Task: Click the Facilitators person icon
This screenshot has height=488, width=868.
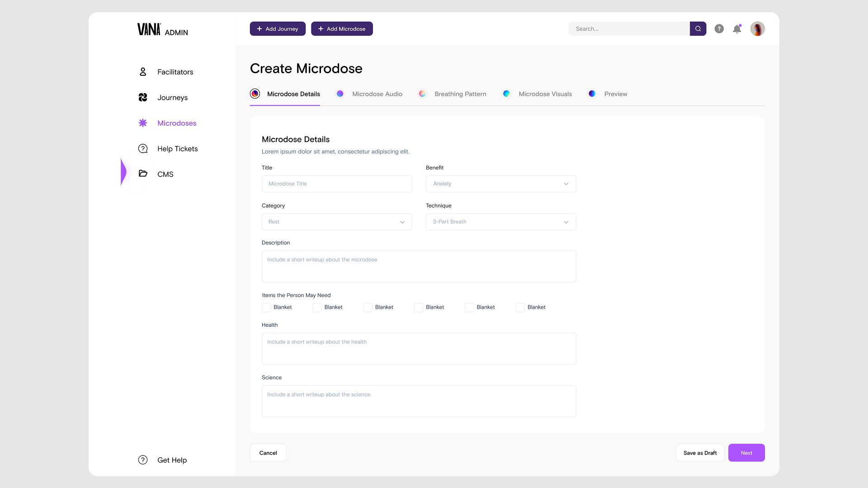Action: [x=143, y=72]
